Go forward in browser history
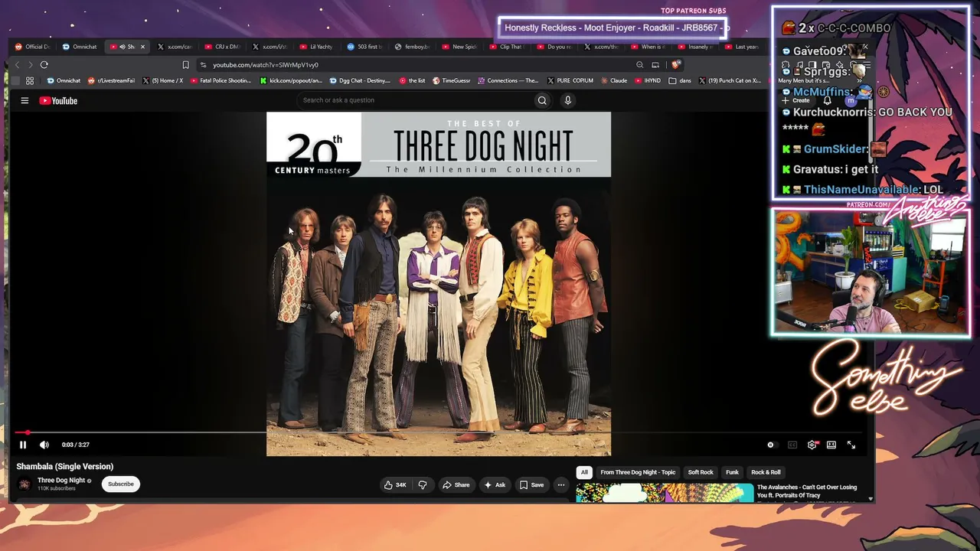This screenshot has height=551, width=980. [x=30, y=65]
